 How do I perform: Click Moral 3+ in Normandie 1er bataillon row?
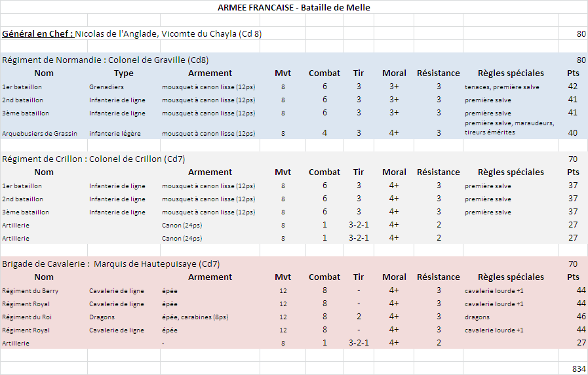[394, 87]
